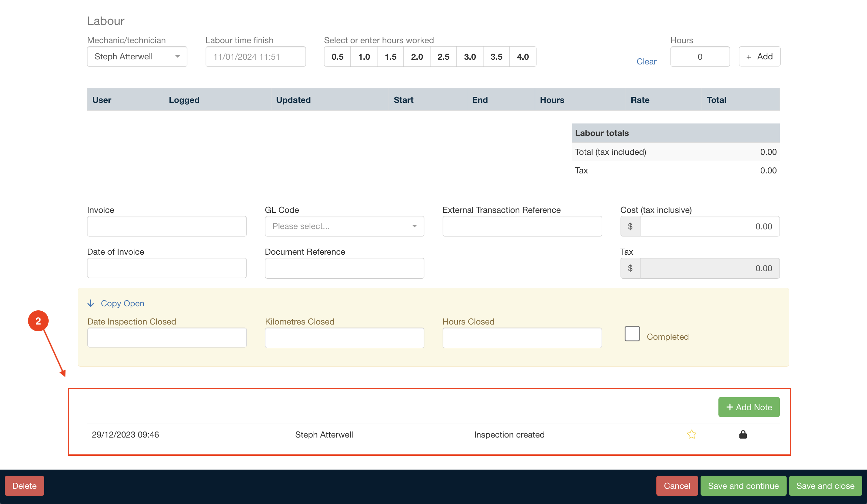Click the Clear hours link
The height and width of the screenshot is (504, 867).
pyautogui.click(x=647, y=61)
